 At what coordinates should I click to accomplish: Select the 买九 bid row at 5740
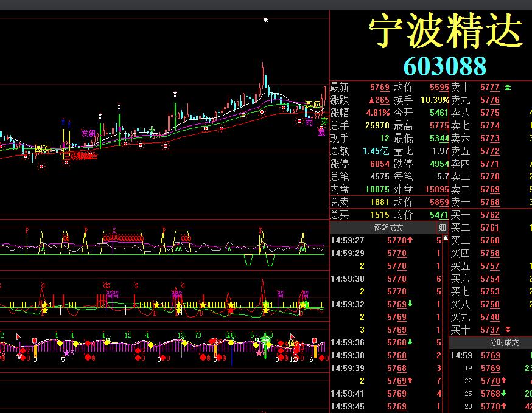[491, 317]
